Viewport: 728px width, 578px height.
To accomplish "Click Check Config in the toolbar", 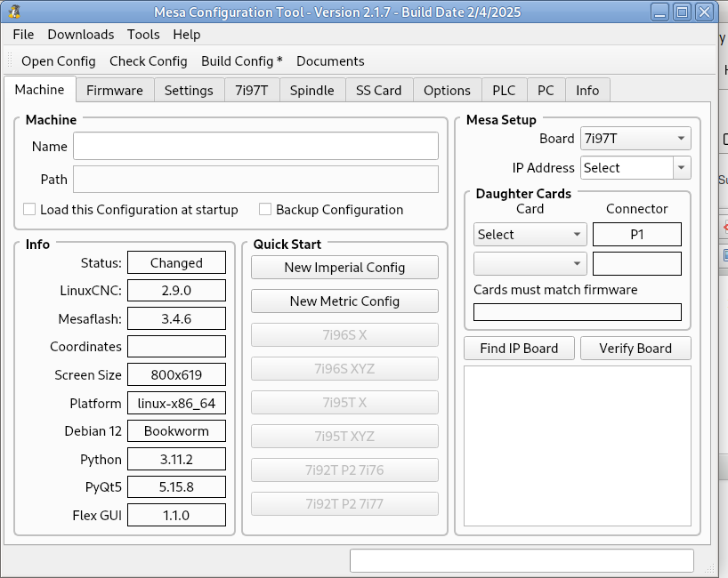I will 149,61.
